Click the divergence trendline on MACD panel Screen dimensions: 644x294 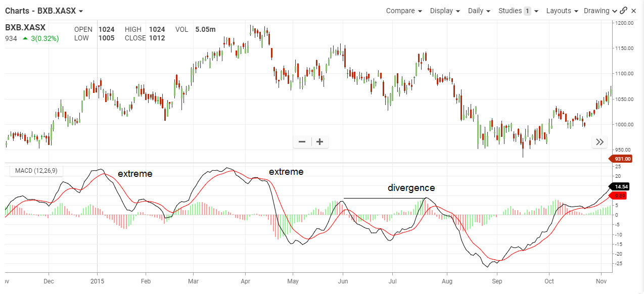pos(386,198)
